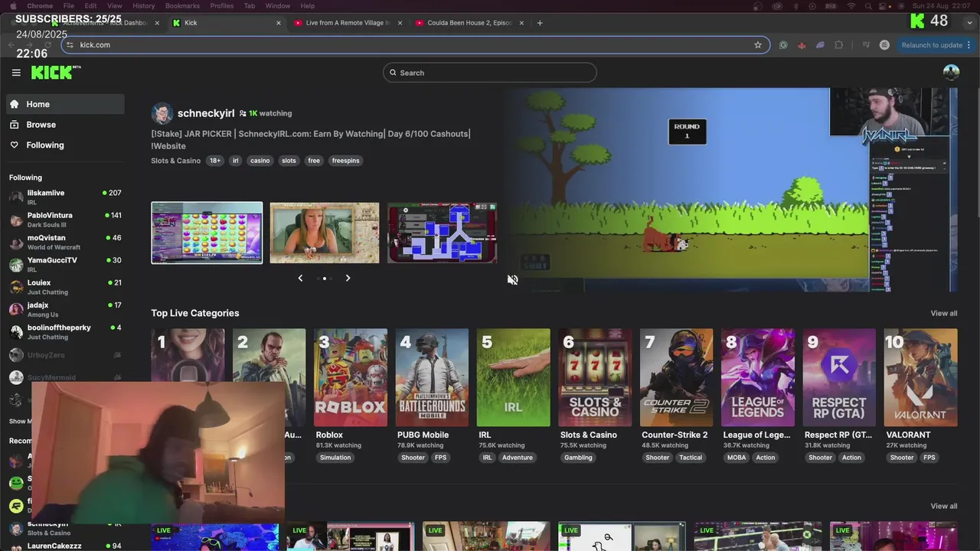This screenshot has width=980, height=551.
Task: Open Following in the sidebar
Action: [x=65, y=145]
